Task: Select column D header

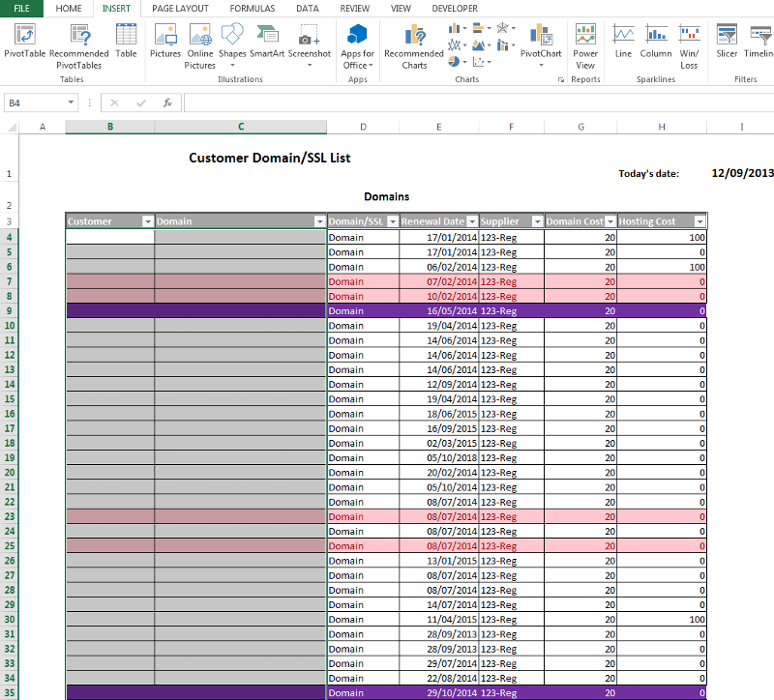Action: point(363,127)
